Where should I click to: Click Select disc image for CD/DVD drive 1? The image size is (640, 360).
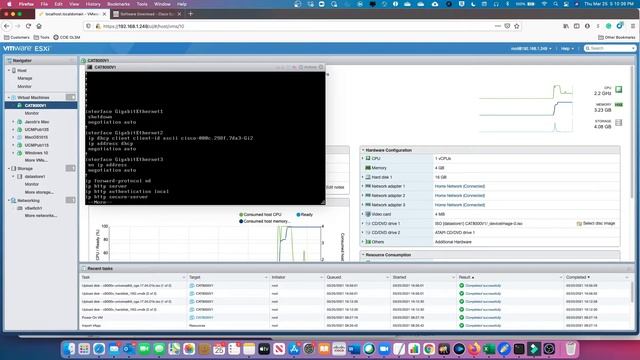click(x=596, y=223)
